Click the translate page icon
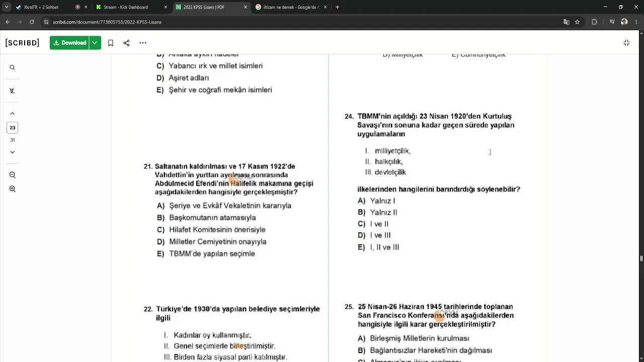644x362 pixels. click(567, 22)
